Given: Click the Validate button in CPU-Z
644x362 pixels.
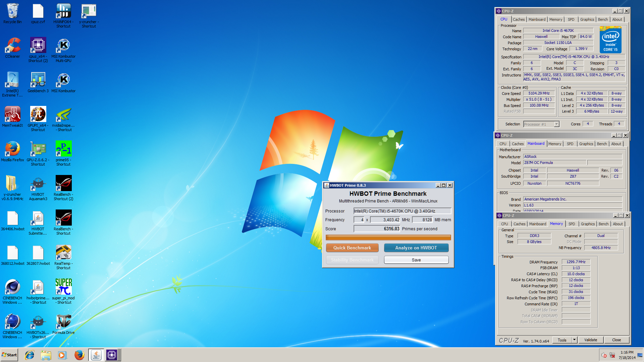Looking at the screenshot, I should point(591,340).
